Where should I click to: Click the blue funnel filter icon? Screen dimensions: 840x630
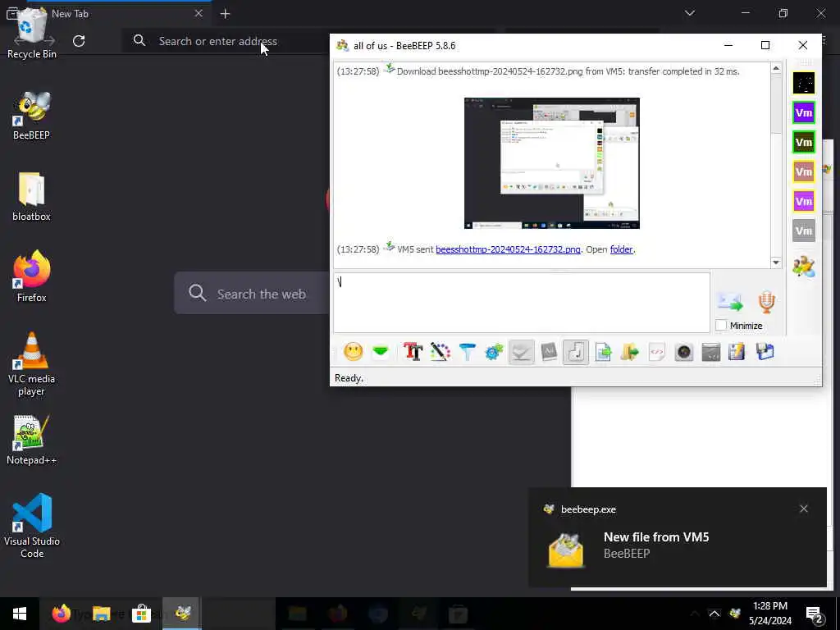click(467, 352)
